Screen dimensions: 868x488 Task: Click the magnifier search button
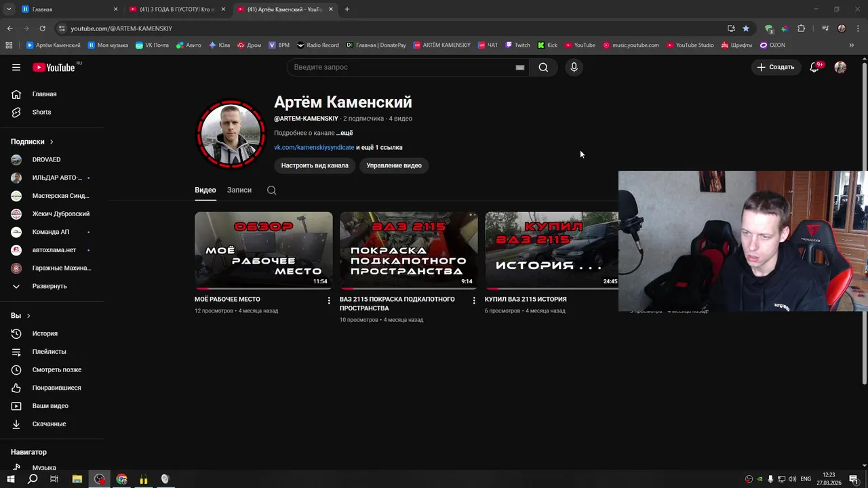click(543, 67)
